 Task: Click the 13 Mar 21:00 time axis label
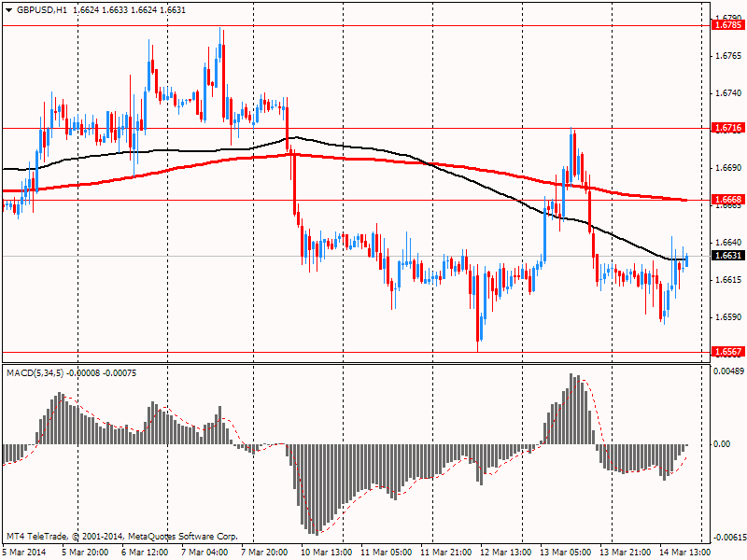626,552
